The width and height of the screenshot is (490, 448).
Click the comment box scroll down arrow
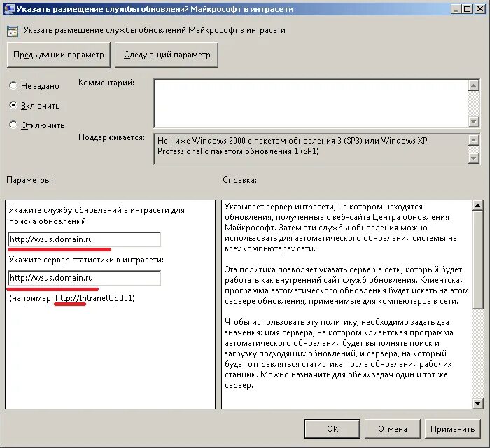[x=474, y=122]
